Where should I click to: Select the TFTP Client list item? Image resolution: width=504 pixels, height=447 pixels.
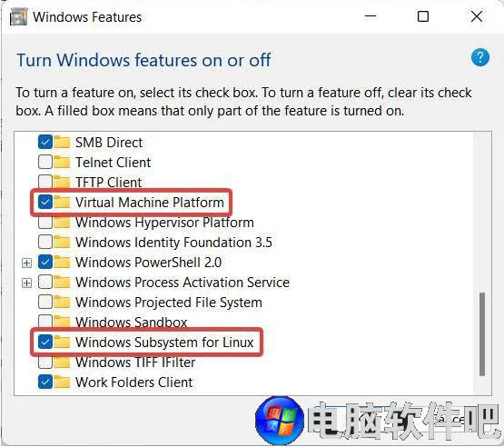[x=109, y=183]
